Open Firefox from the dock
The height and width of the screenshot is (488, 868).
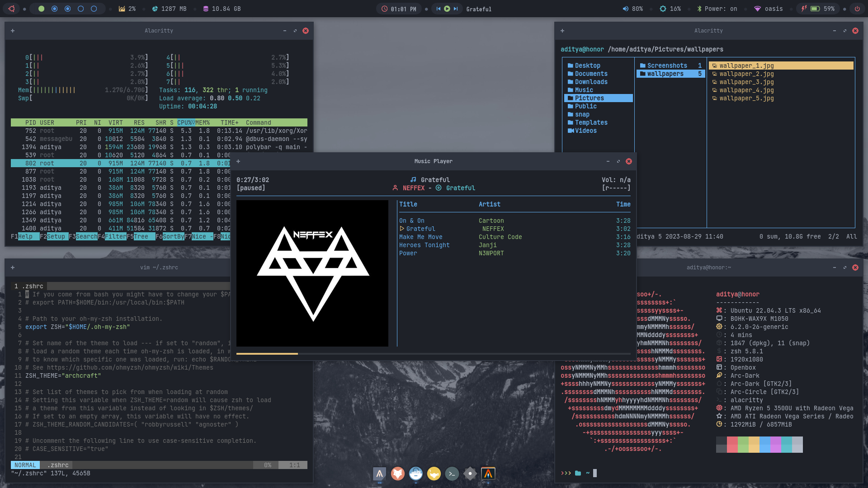[397, 474]
